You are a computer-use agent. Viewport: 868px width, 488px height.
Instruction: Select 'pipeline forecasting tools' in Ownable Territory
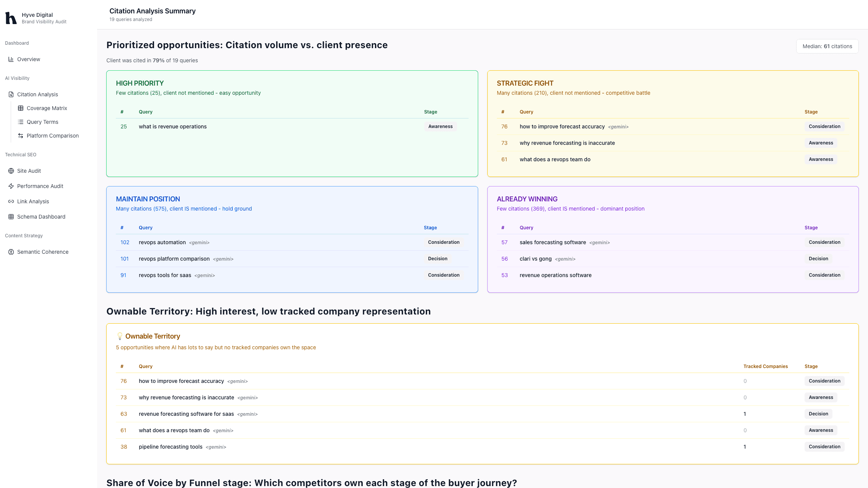[170, 447]
